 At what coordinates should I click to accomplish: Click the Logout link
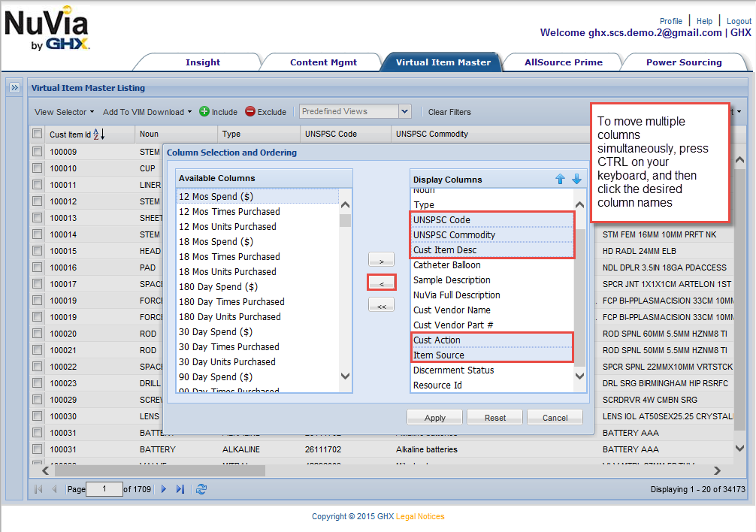[739, 21]
